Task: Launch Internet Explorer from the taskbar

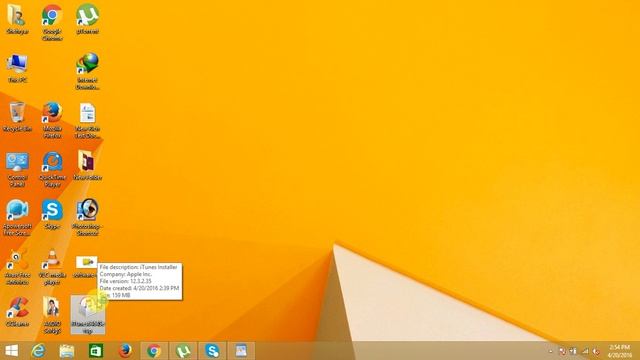Action: pos(39,351)
